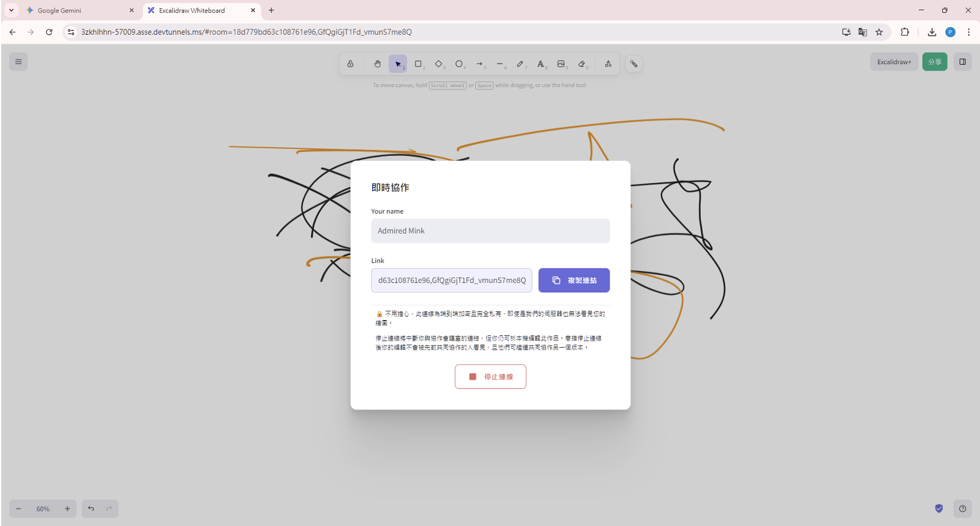Viewport: 980px width, 526px height.
Task: Expand the browser tab search chevron
Action: (11, 10)
